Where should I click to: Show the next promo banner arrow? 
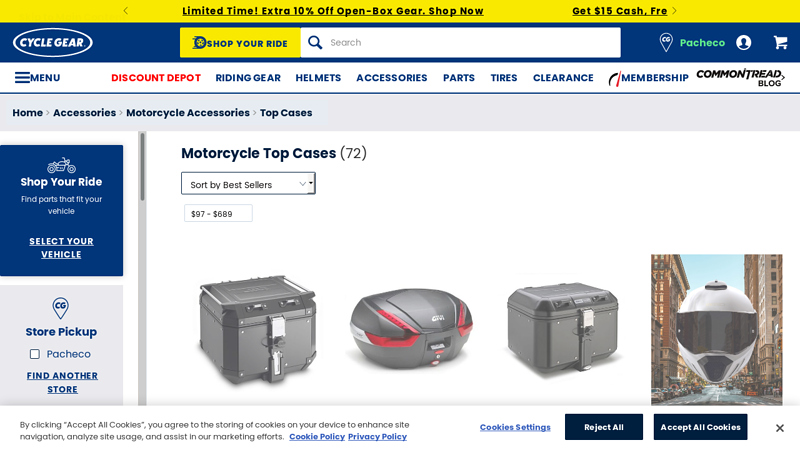coord(674,10)
